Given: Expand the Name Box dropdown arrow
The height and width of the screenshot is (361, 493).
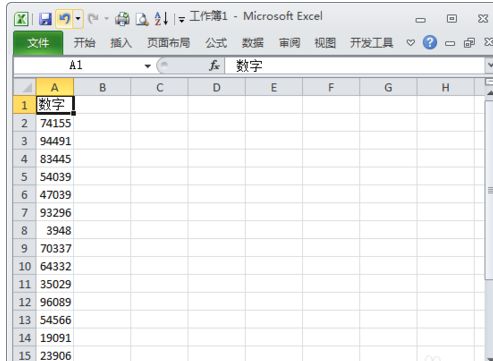Looking at the screenshot, I should tap(147, 66).
